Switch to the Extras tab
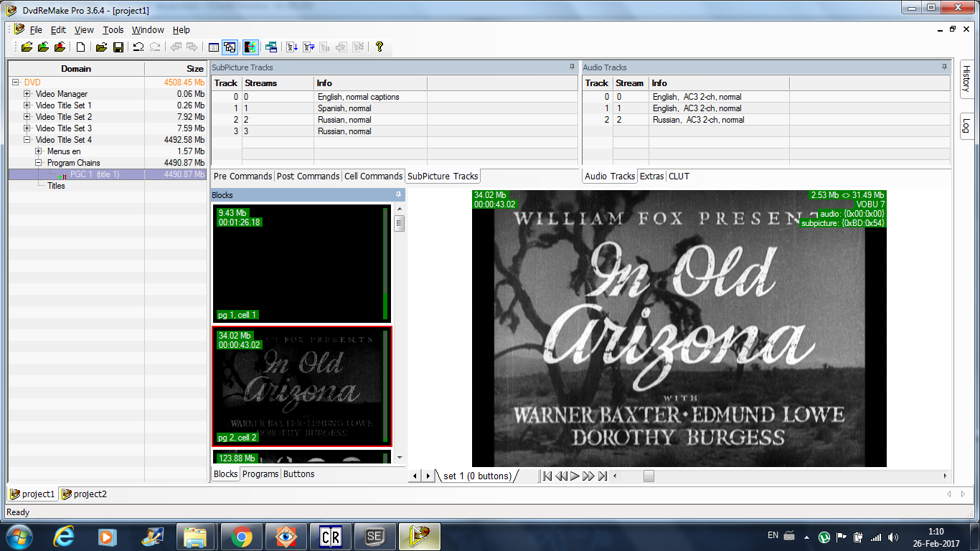The image size is (980, 551). coord(651,176)
